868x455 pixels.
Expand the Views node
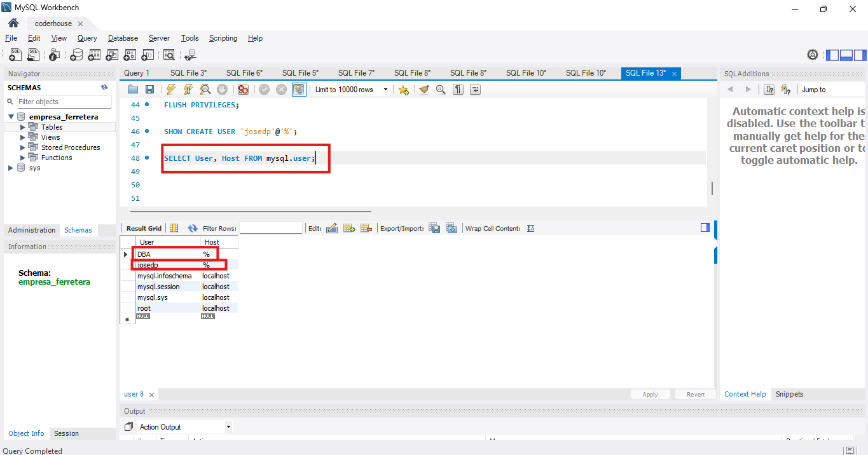point(23,137)
